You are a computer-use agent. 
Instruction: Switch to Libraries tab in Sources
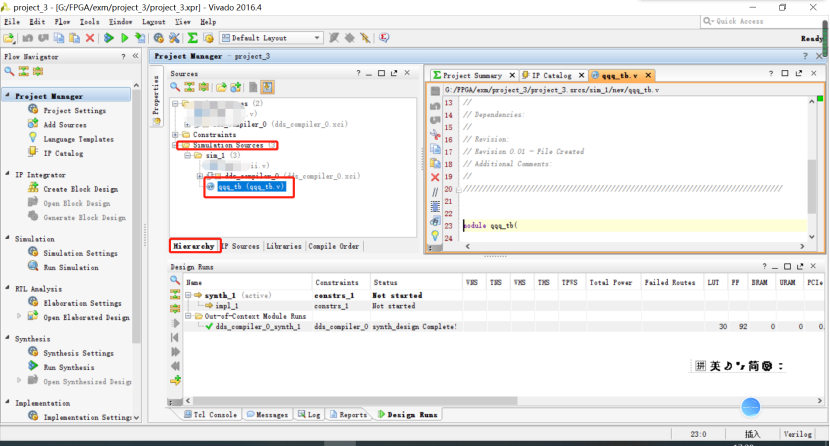pos(284,246)
